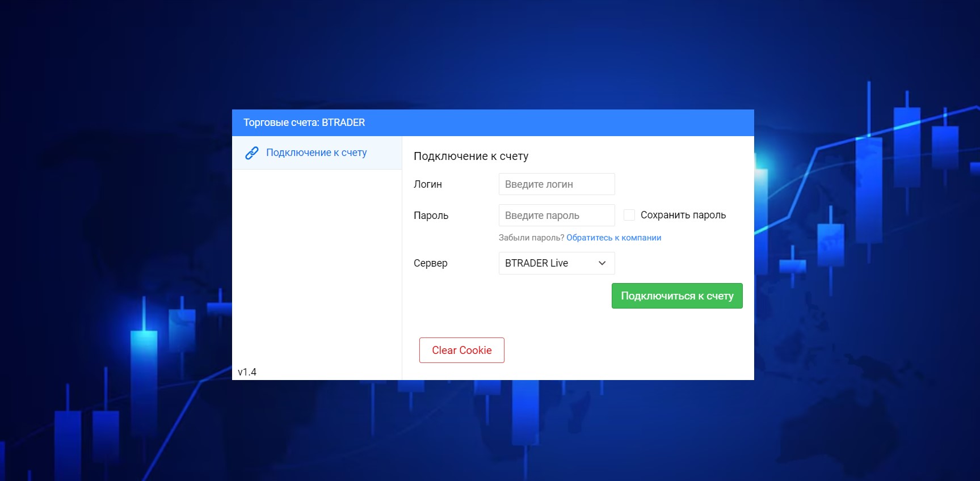
Task: Focus the Введите пароль input field
Action: (557, 216)
